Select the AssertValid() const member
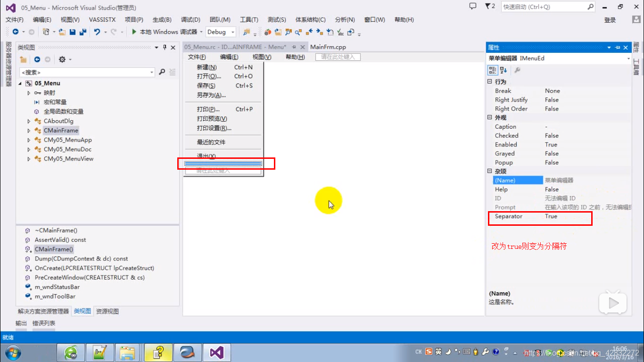Viewport: 644px width, 362px height. (60, 240)
